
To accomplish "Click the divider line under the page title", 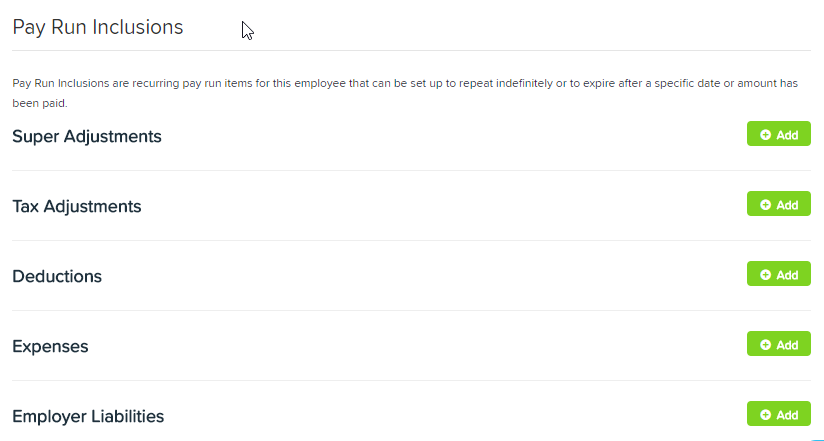I will [411, 50].
